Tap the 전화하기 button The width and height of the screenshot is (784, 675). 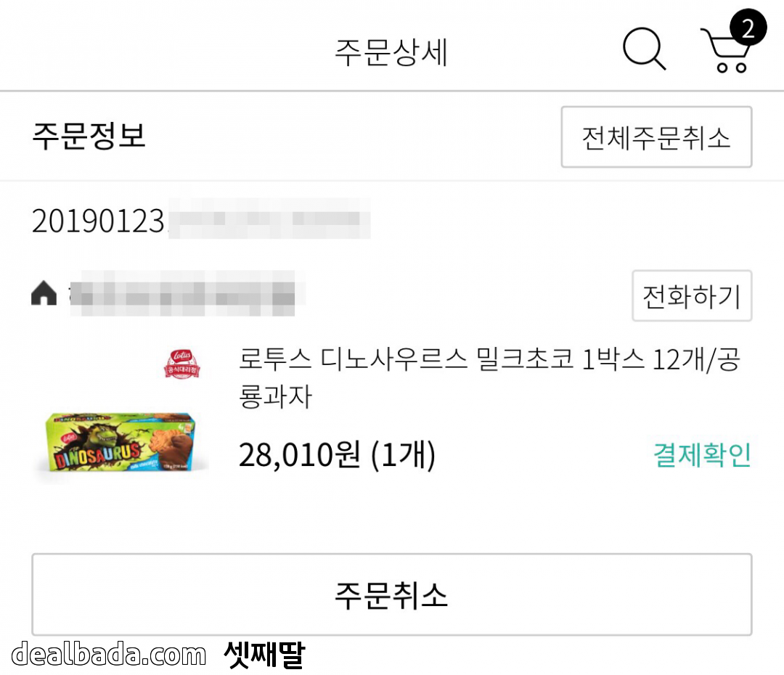click(691, 295)
